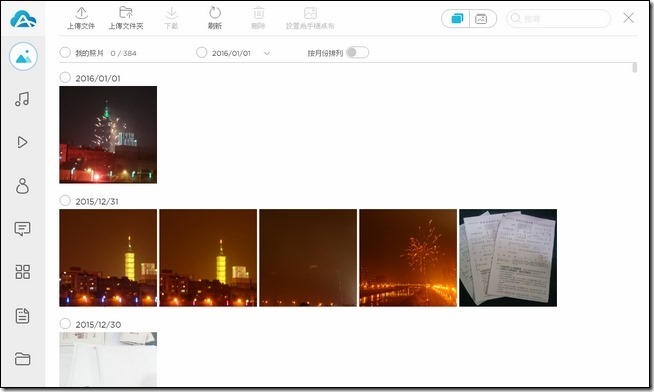Close the window with X icon
This screenshot has width=654, height=392.
coord(629,18)
